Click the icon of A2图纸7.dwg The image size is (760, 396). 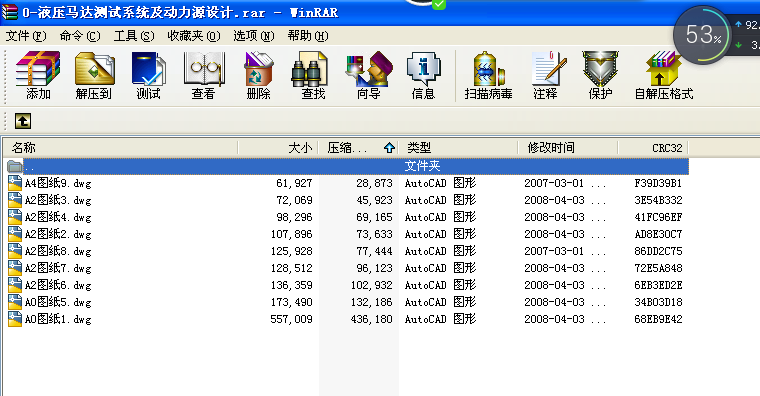tap(15, 268)
